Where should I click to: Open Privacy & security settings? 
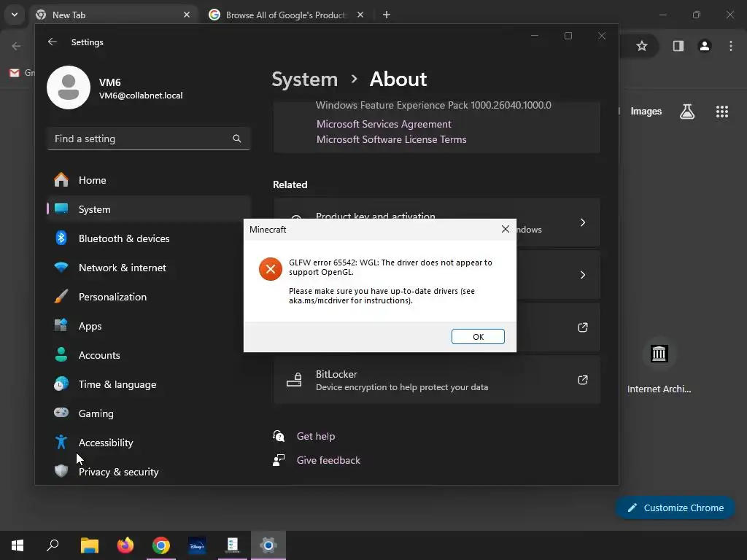[x=149, y=472]
